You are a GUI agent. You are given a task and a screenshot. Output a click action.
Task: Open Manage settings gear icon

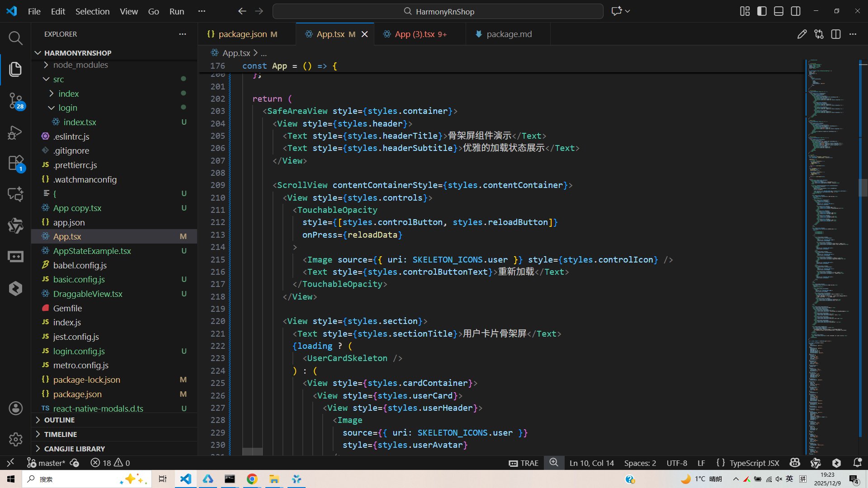[15, 439]
